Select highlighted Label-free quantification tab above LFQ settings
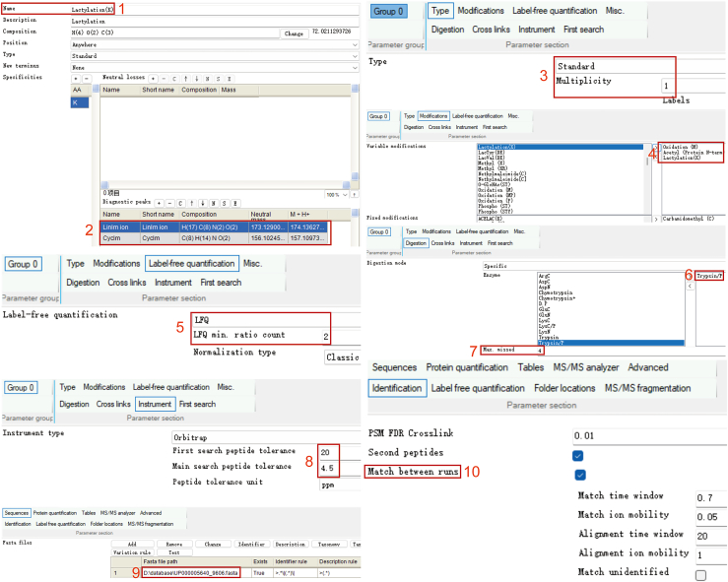 point(192,264)
